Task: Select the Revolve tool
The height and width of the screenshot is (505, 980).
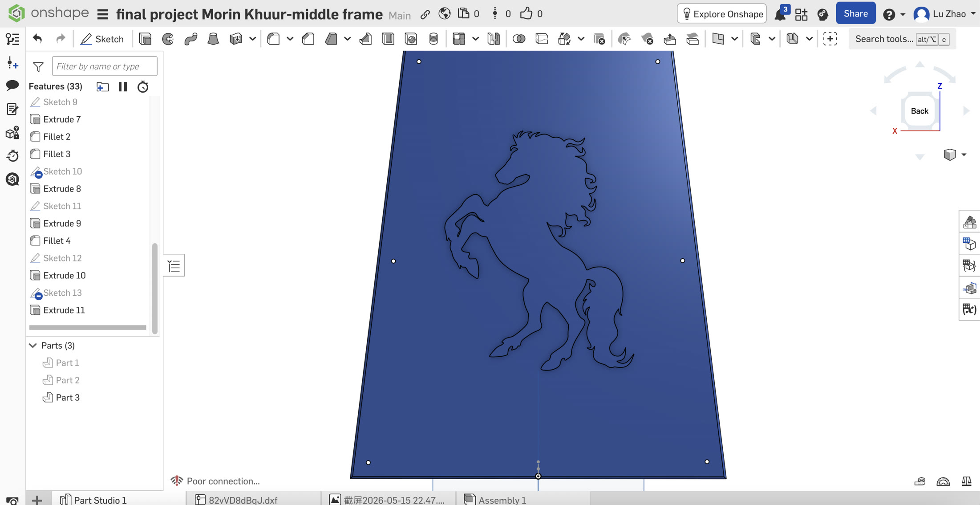Action: 168,39
